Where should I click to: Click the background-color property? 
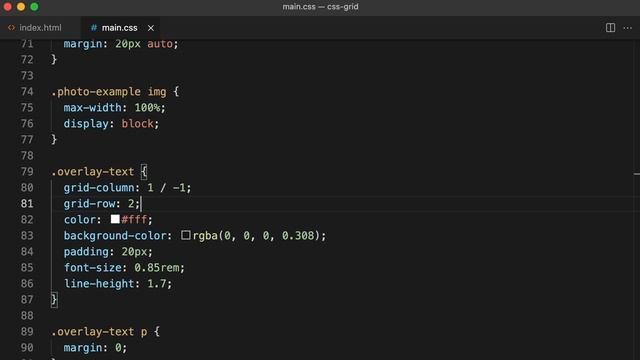[115, 236]
